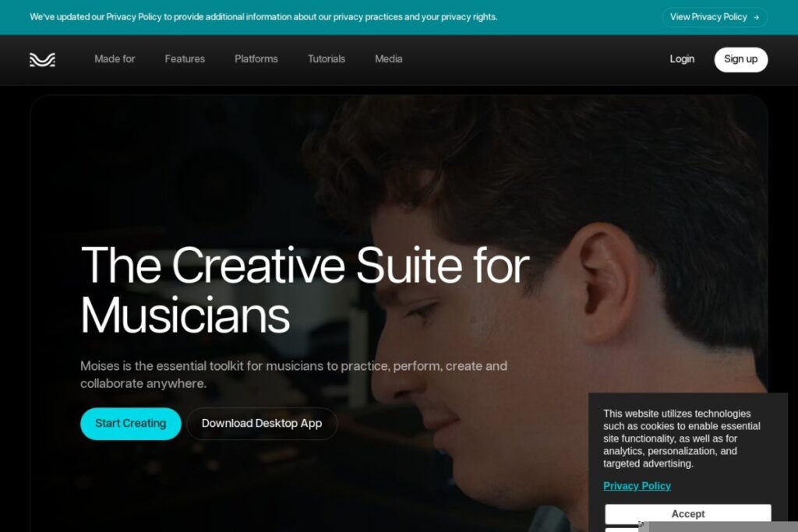Open View Privacy Policy in banner

click(715, 17)
